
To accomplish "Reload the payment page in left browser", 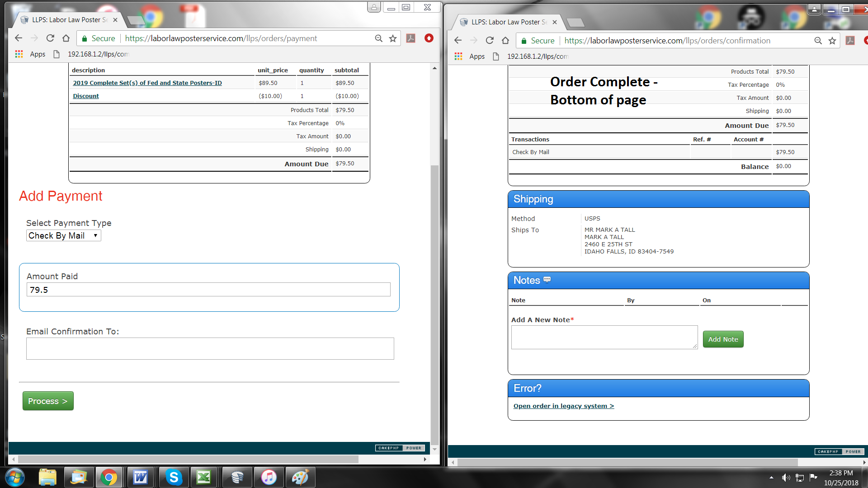I will pos(50,38).
